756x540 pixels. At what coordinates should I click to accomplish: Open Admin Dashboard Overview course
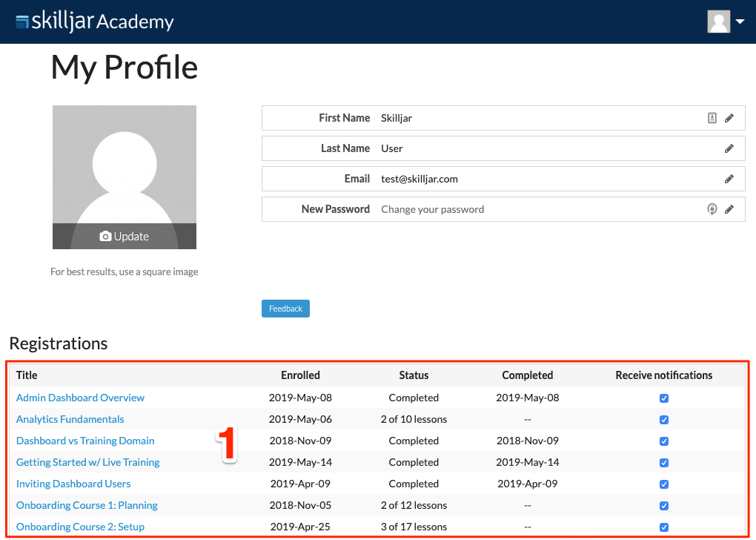pos(80,398)
